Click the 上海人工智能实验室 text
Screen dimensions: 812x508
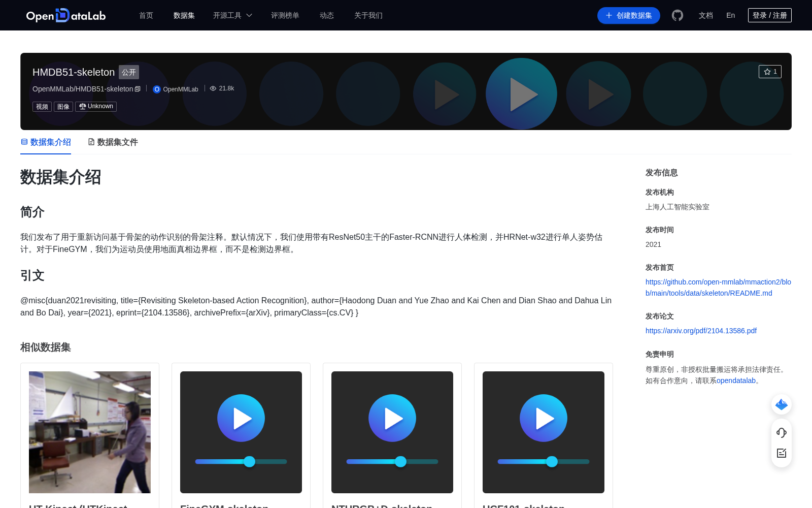click(x=678, y=207)
